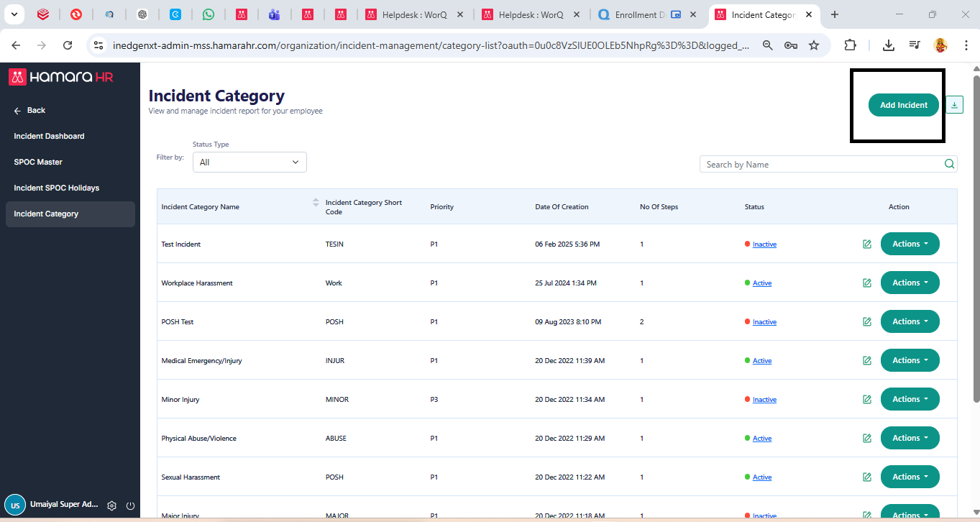This screenshot has height=522, width=980.
Task: Click the Hamara HR logo
Action: (x=61, y=77)
